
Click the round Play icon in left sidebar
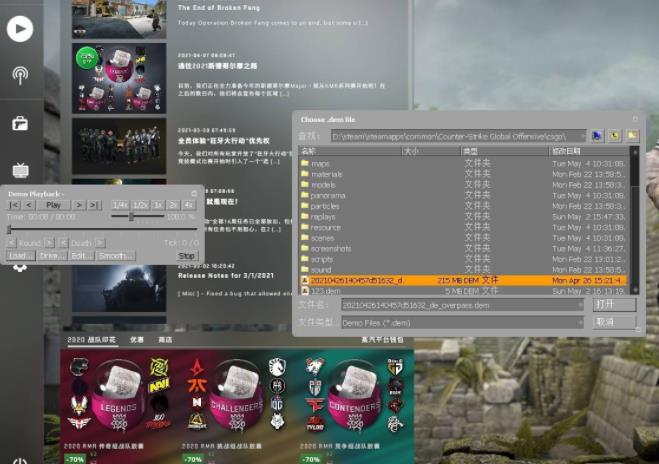(x=20, y=29)
